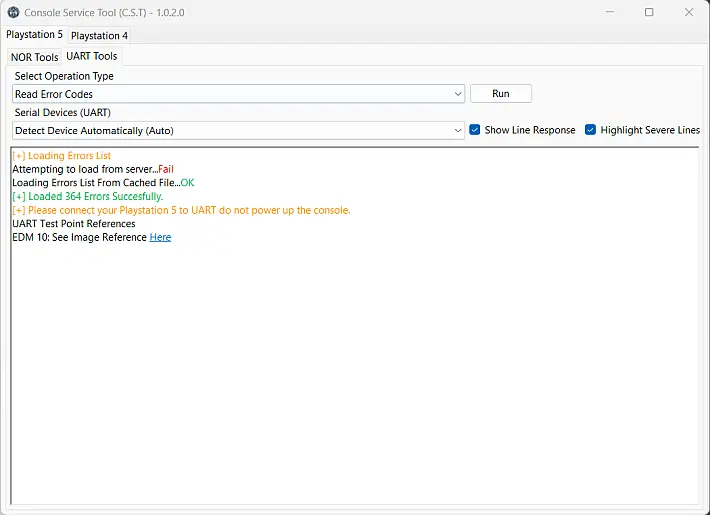Viewport: 710px width, 515px height.
Task: Click the Run button
Action: point(501,93)
